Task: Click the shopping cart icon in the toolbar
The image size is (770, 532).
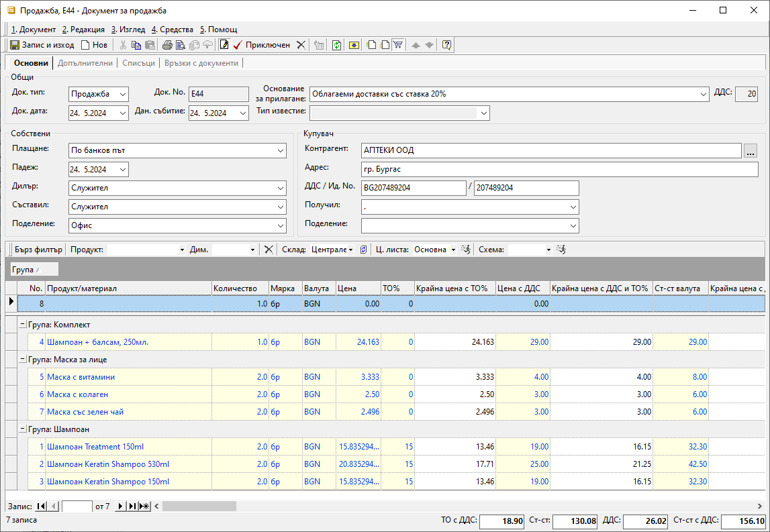Action: (398, 45)
